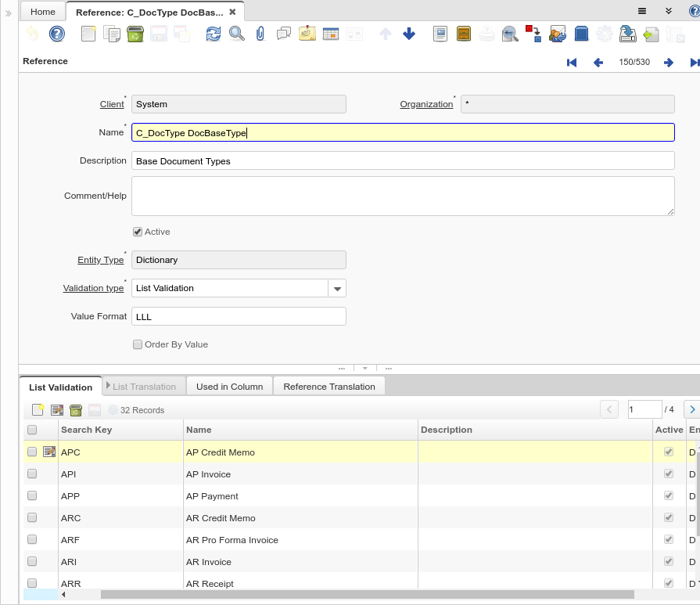The image size is (700, 605).
Task: Toggle grid view table icon
Action: [330, 34]
